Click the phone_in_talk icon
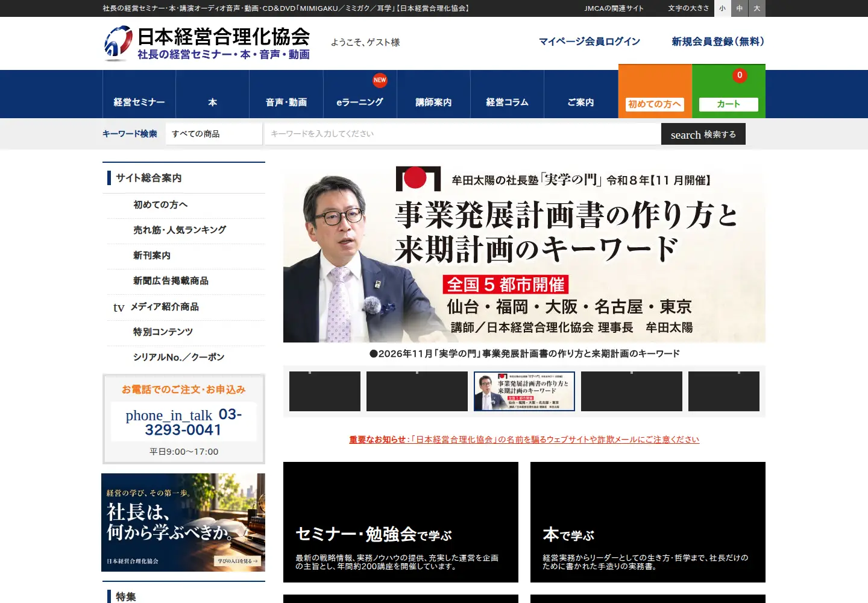The width and height of the screenshot is (868, 603). [169, 415]
